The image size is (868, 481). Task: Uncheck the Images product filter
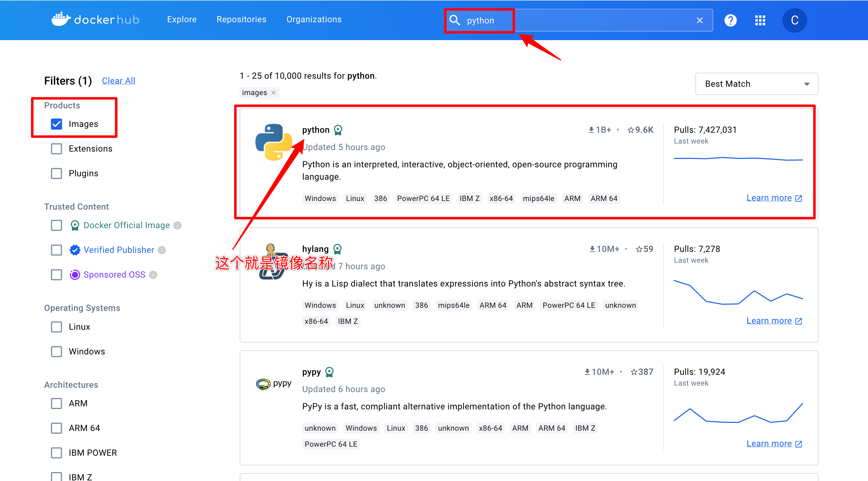pyautogui.click(x=56, y=124)
